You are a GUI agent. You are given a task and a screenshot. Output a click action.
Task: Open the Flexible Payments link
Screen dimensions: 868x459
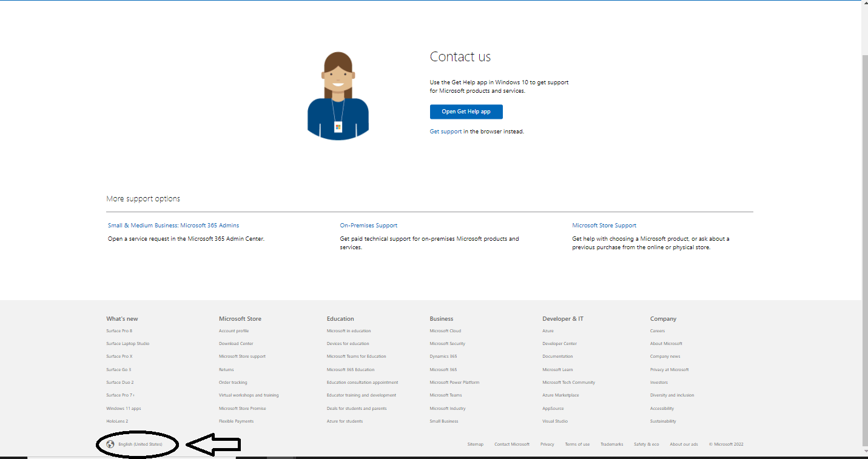click(236, 421)
